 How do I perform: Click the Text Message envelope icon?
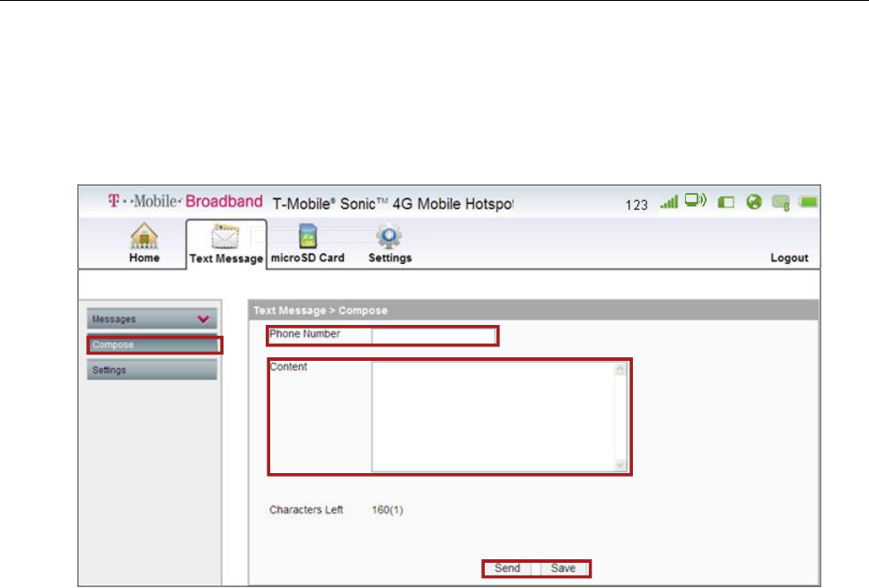point(225,237)
